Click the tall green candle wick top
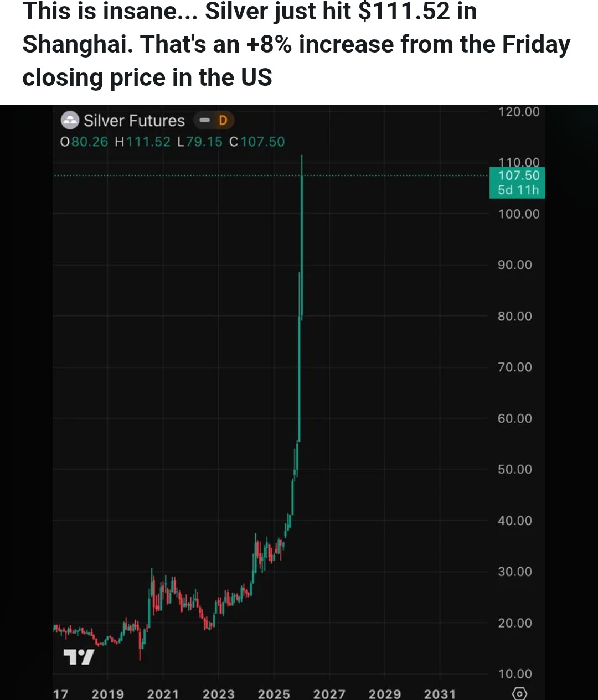Screen dimensions: 598x700 (x=302, y=157)
